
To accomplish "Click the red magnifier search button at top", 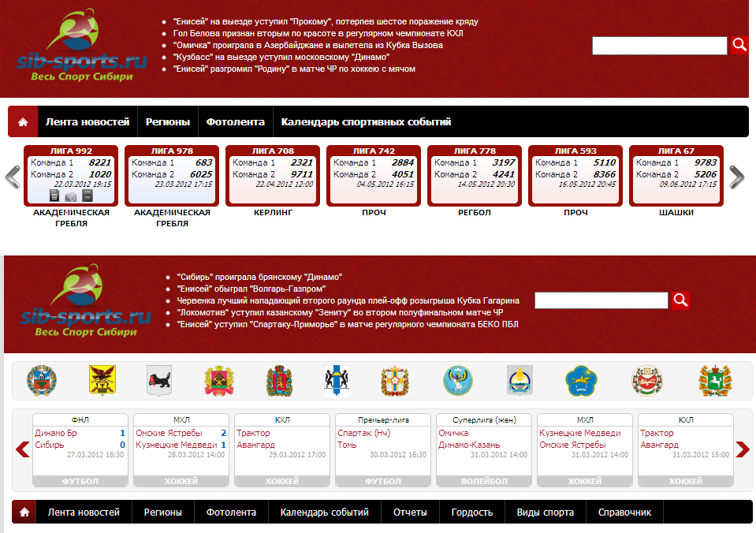I will coord(739,45).
